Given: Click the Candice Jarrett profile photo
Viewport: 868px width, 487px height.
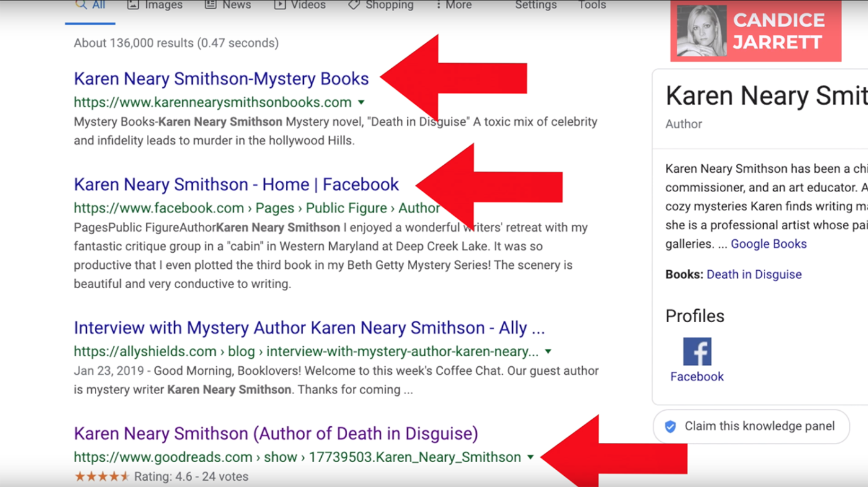Looking at the screenshot, I should [701, 31].
